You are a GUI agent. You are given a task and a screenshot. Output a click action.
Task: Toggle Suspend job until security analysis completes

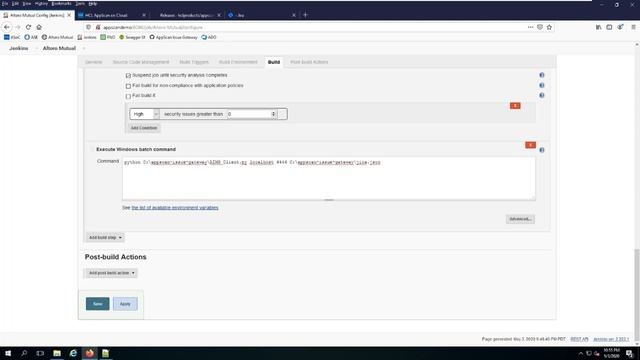click(128, 76)
